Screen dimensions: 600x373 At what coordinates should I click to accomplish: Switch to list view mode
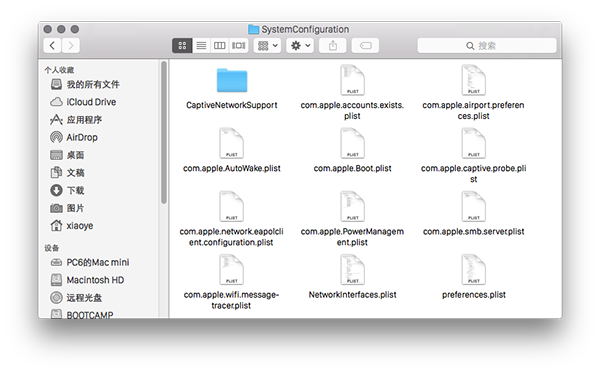201,46
